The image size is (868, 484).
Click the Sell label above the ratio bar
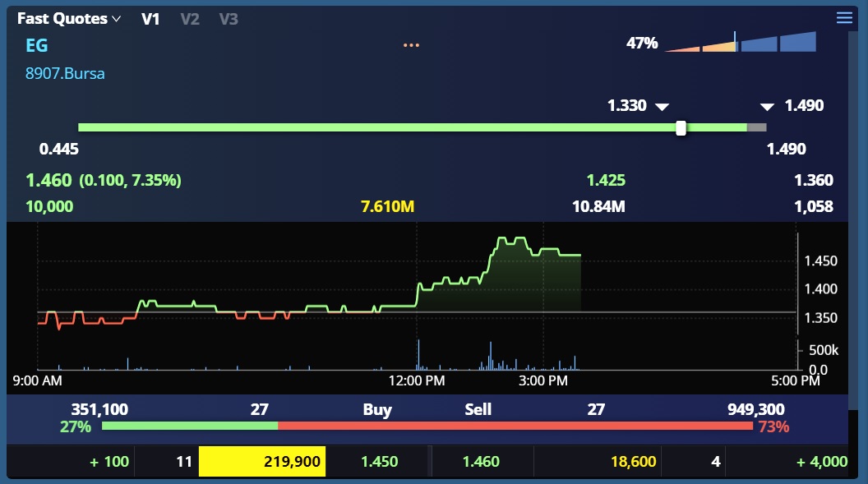pyautogui.click(x=478, y=409)
